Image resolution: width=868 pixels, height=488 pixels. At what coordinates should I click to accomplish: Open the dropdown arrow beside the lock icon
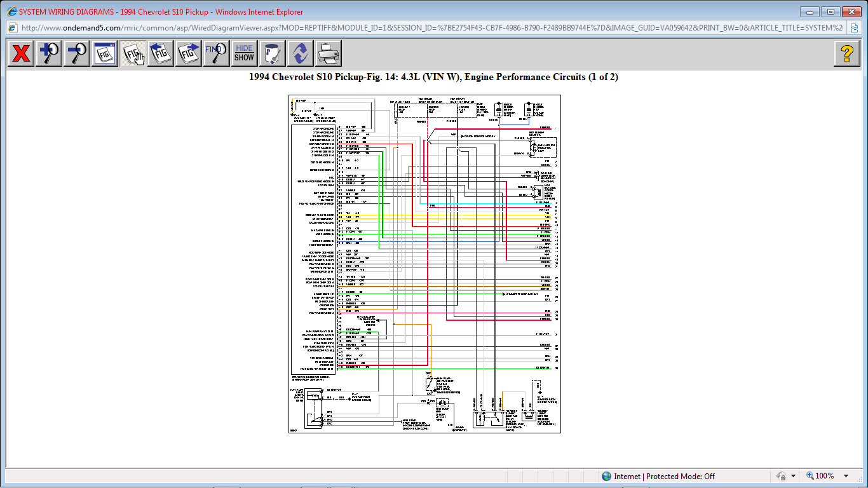[793, 476]
